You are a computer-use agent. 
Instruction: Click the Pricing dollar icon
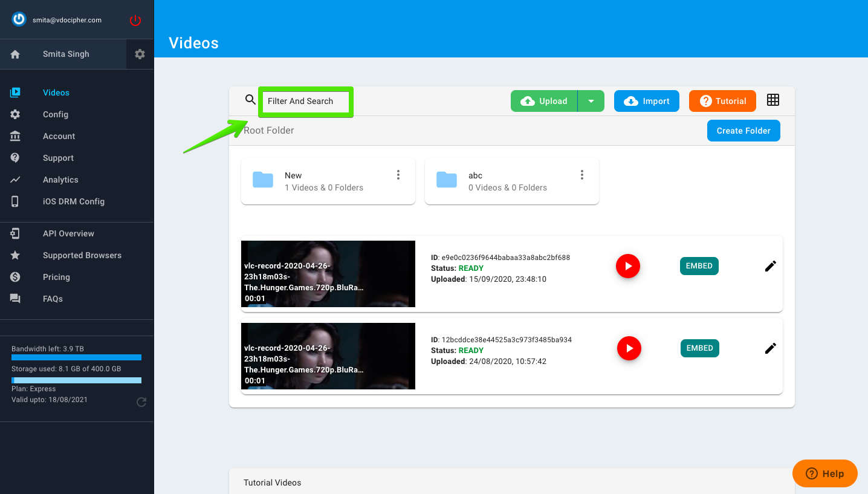tap(15, 277)
